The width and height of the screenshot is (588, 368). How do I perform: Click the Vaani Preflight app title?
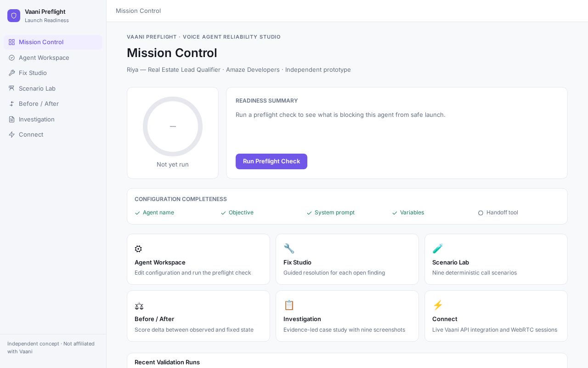45,11
